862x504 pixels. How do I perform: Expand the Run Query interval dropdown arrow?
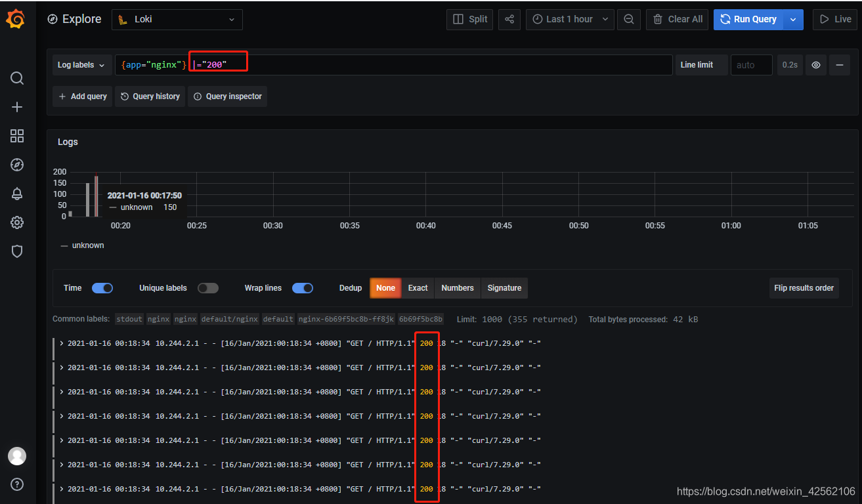point(794,20)
